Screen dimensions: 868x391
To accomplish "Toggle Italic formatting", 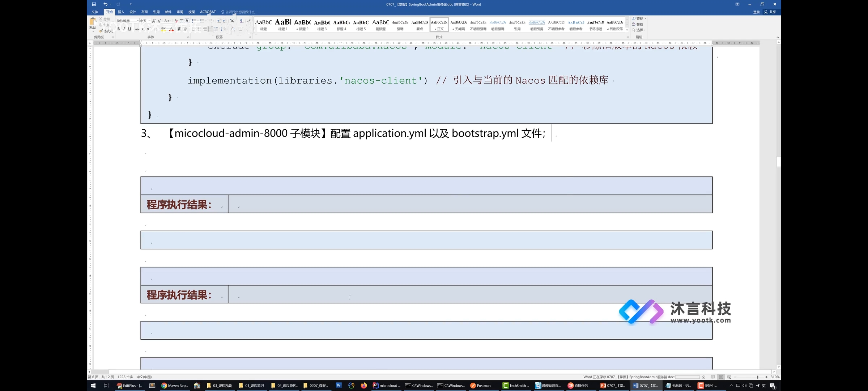I will coord(124,29).
